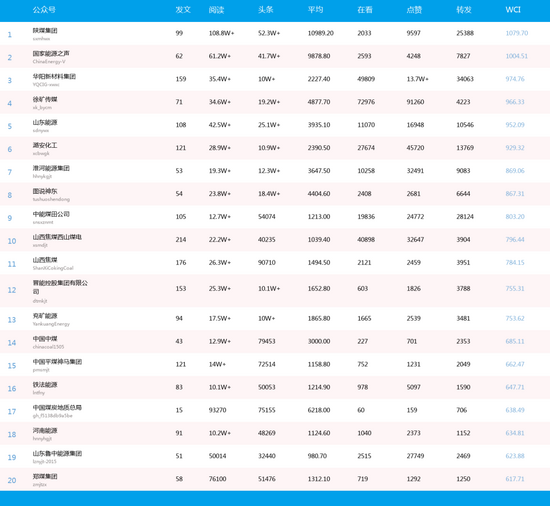This screenshot has height=506, width=550.
Task: Click WCI score 755.31 in row 12
Action: (515, 288)
